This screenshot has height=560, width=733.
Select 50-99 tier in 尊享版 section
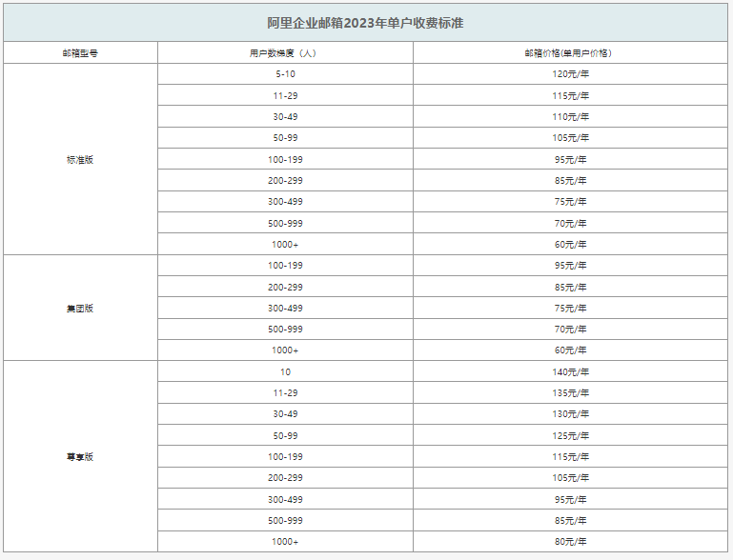click(285, 436)
